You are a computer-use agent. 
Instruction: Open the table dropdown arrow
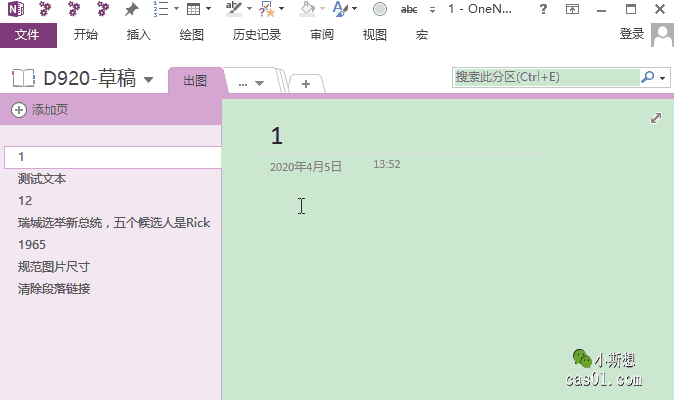click(208, 9)
